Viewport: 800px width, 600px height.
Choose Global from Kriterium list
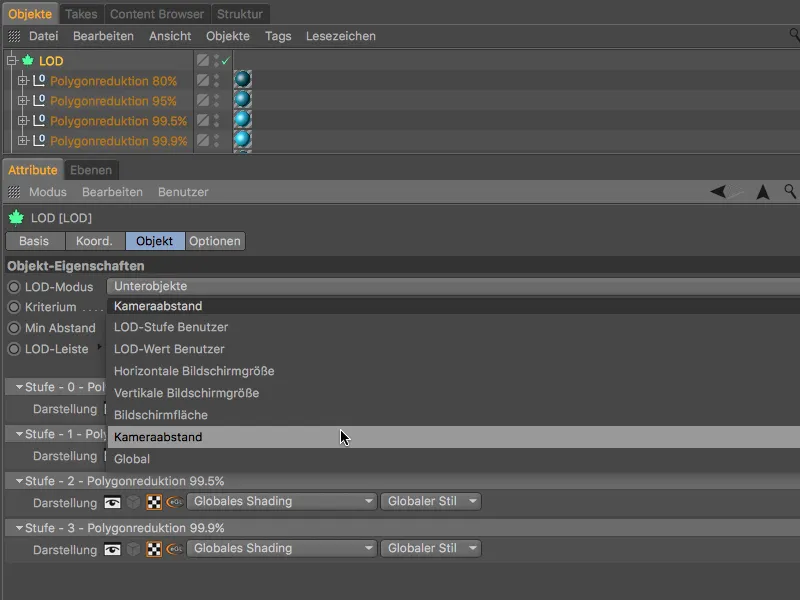(454, 459)
